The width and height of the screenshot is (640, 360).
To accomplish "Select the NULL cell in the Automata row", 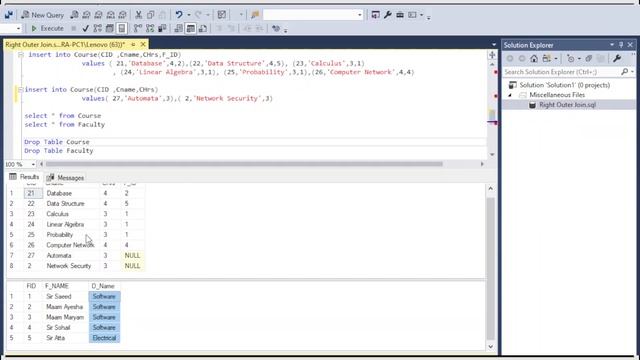I will point(132,255).
